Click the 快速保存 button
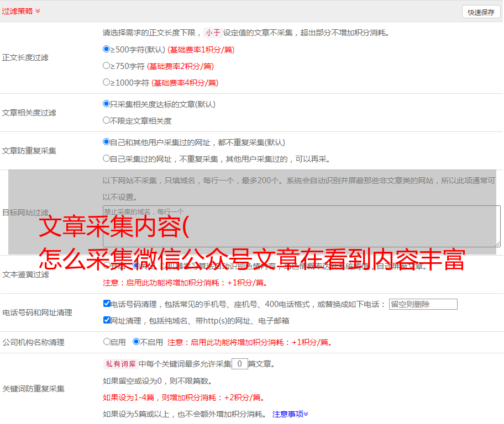This screenshot has width=504, height=424. pyautogui.click(x=481, y=12)
